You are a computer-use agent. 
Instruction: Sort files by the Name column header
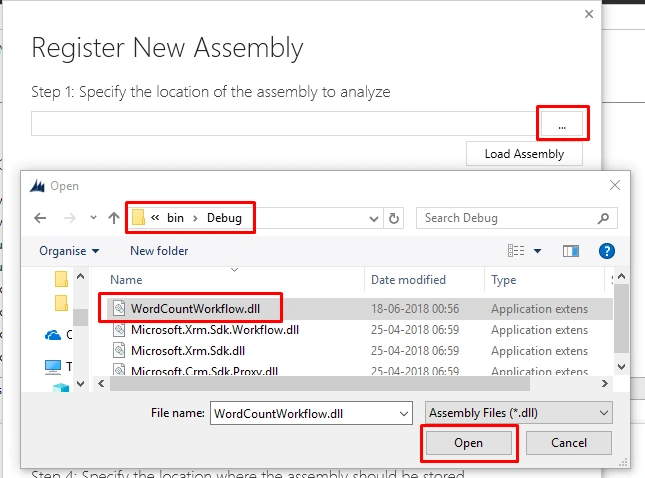[126, 280]
